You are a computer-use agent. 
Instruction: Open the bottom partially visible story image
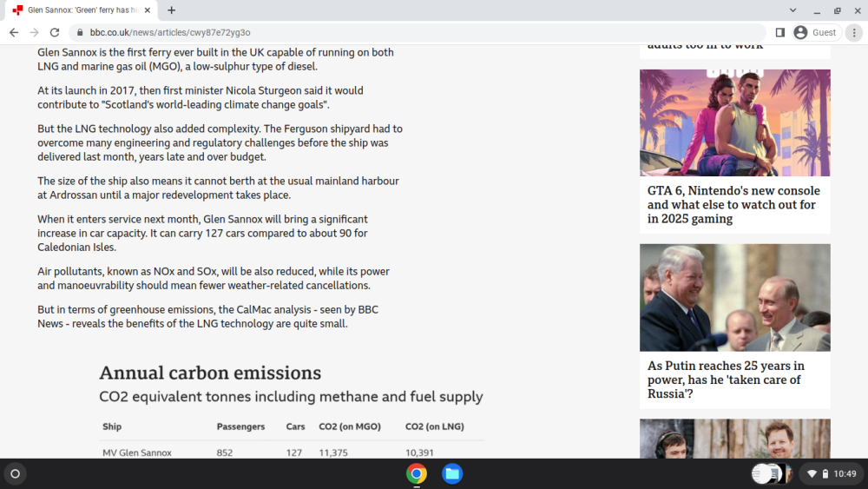coord(734,439)
